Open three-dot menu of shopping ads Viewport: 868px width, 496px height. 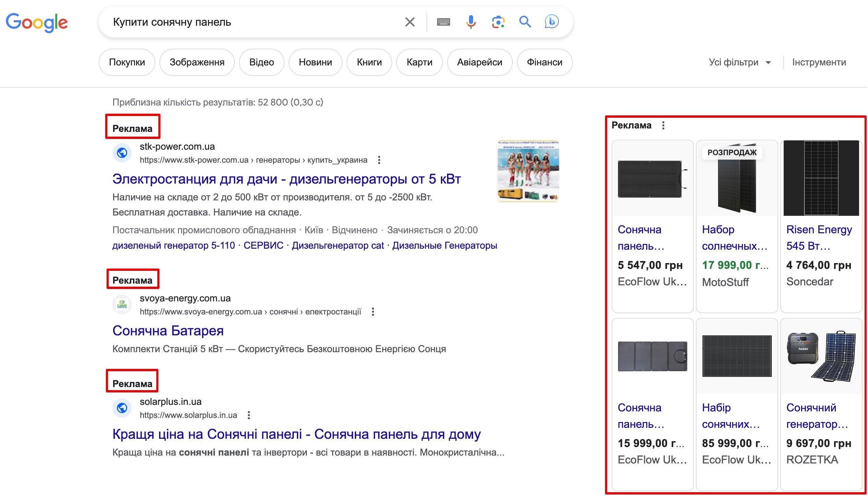click(x=663, y=125)
